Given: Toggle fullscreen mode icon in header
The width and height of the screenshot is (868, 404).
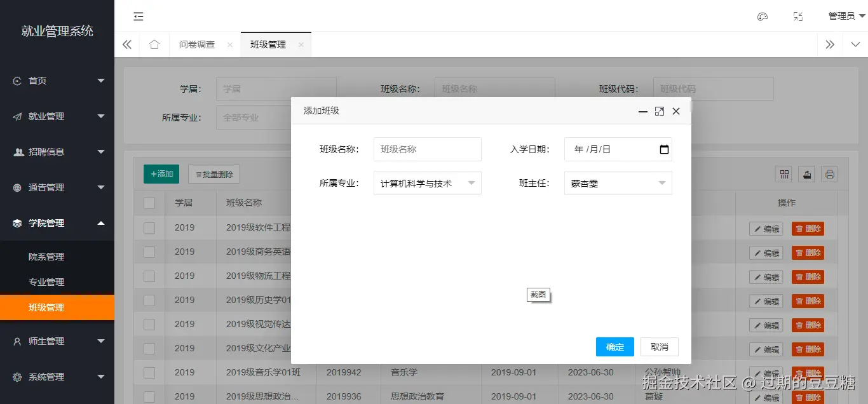Looking at the screenshot, I should [798, 17].
